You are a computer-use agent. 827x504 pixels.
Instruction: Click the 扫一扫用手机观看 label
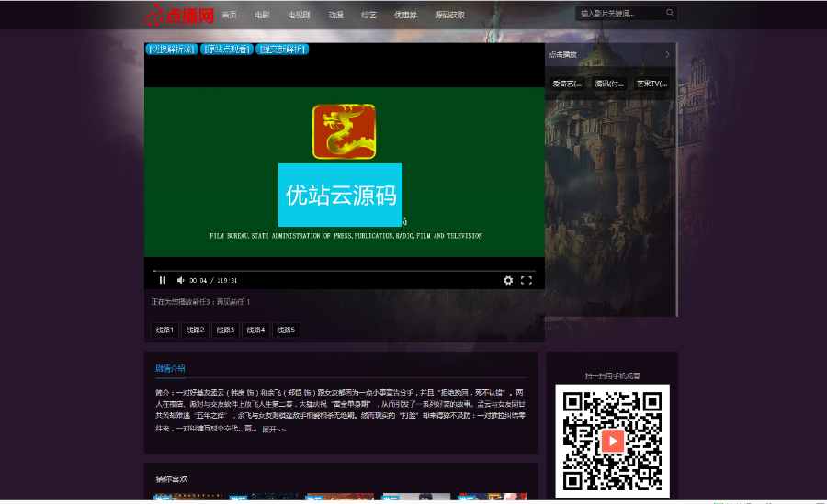tap(612, 375)
